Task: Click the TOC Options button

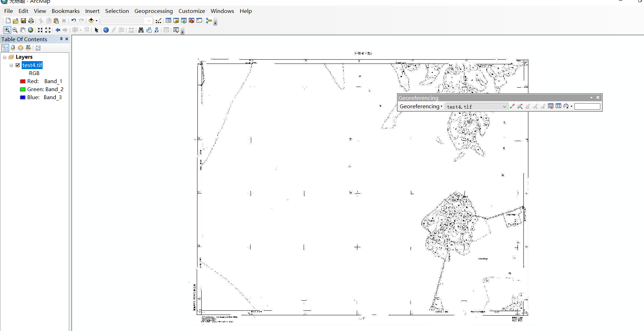Action: point(38,48)
